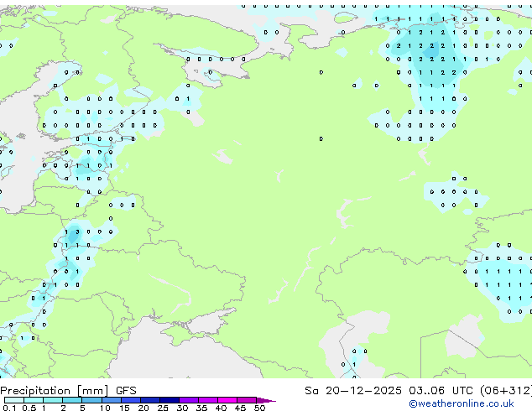Viewport: 532px width, 411px height.
Task: Click the '0.5' legend scale label
Action: [29, 408]
